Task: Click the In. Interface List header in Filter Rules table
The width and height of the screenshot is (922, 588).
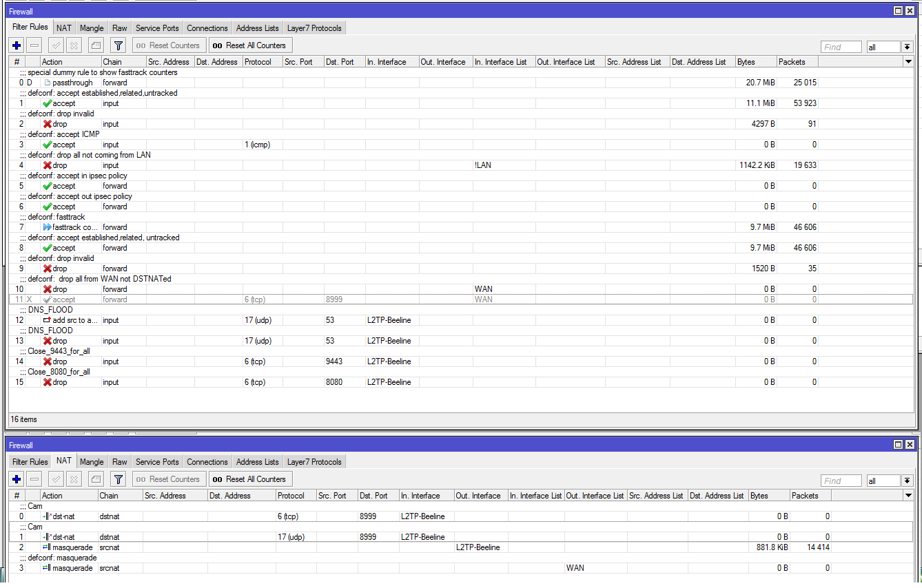Action: click(504, 62)
